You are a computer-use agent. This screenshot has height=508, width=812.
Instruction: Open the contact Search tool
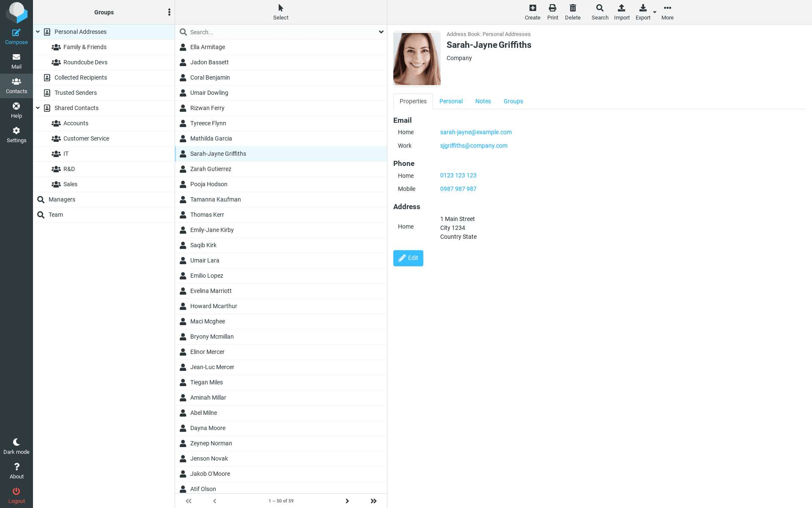pyautogui.click(x=600, y=11)
